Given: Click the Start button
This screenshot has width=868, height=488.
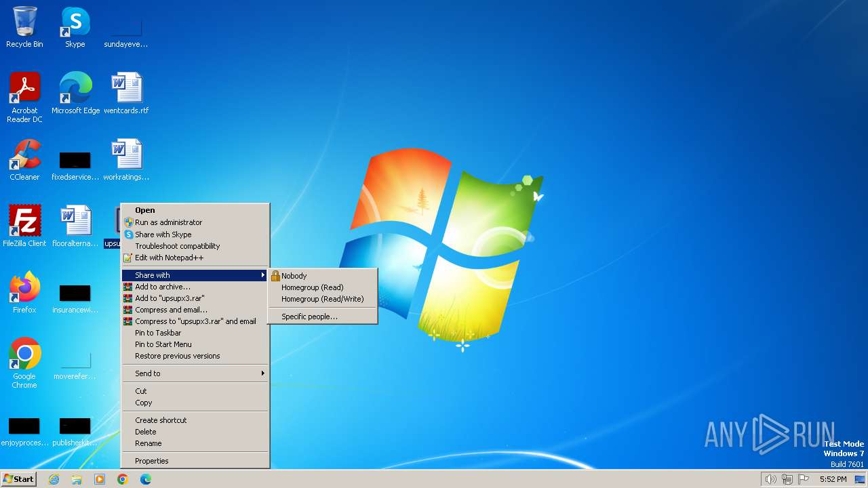Looking at the screenshot, I should [x=18, y=479].
